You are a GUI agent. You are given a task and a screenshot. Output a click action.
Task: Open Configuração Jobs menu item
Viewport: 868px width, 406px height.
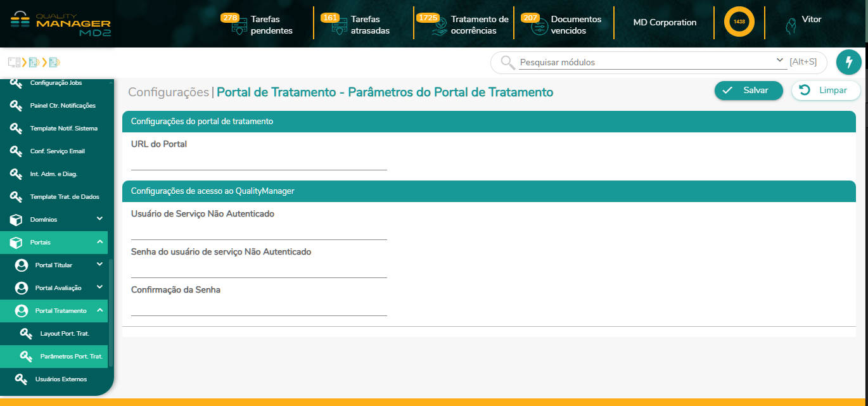pyautogui.click(x=54, y=83)
